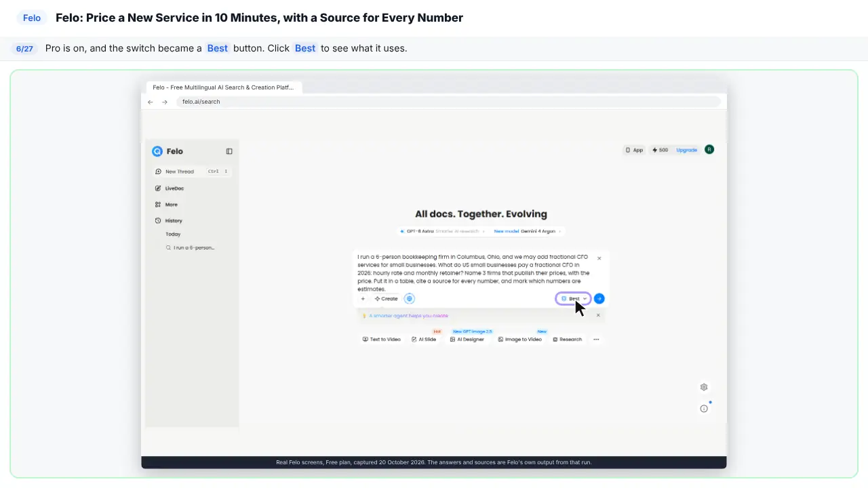Viewport: 868px width, 488px height.
Task: Open the settings gear icon at right
Action: 704,387
